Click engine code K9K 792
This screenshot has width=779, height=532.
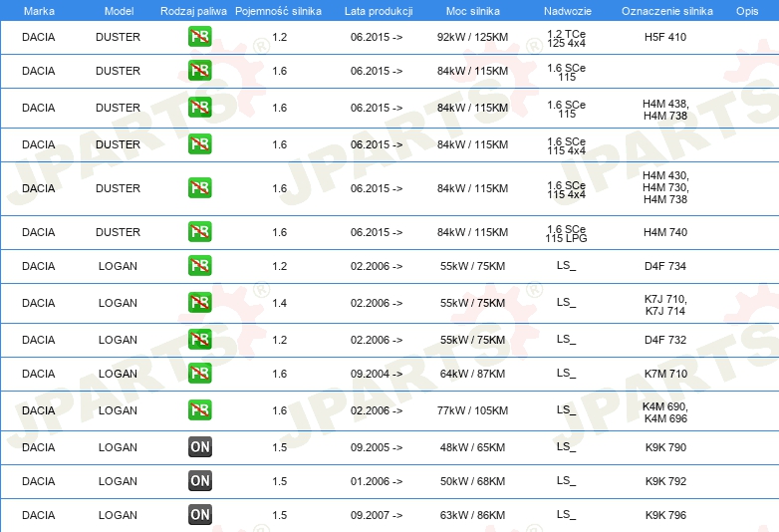tap(665, 481)
